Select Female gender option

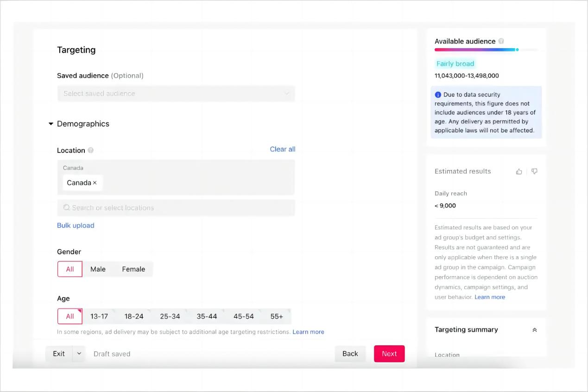click(x=133, y=269)
